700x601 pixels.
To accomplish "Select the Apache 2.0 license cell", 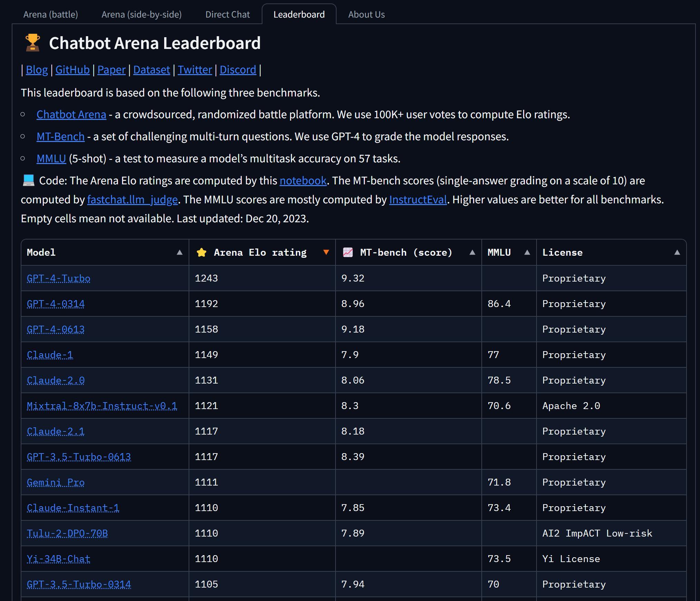I will (x=611, y=406).
